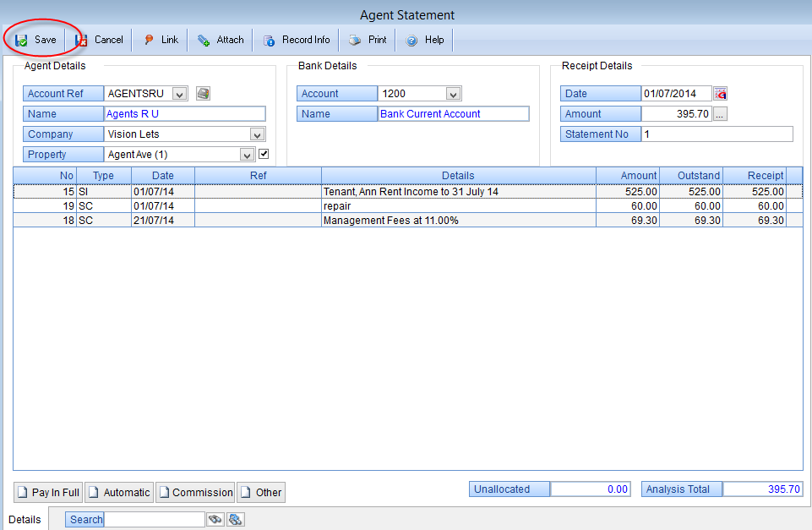Switch to the Details tab
The height and width of the screenshot is (530, 812).
(25, 520)
